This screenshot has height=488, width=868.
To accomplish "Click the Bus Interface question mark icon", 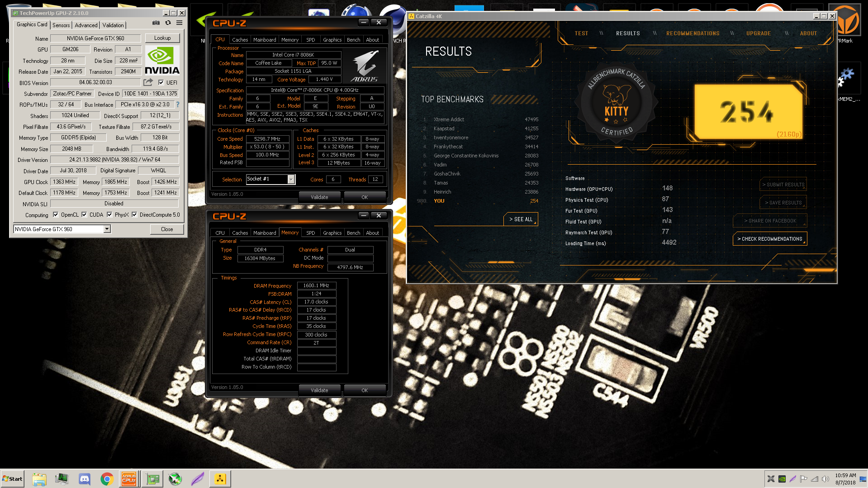I will pyautogui.click(x=178, y=104).
